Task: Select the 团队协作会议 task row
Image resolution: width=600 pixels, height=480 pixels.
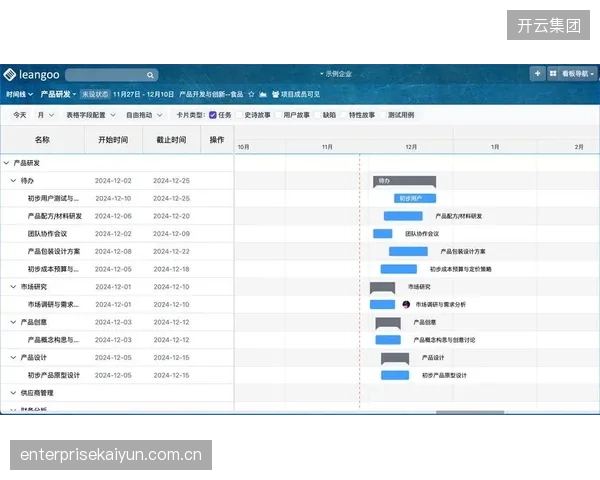Action: pos(117,233)
